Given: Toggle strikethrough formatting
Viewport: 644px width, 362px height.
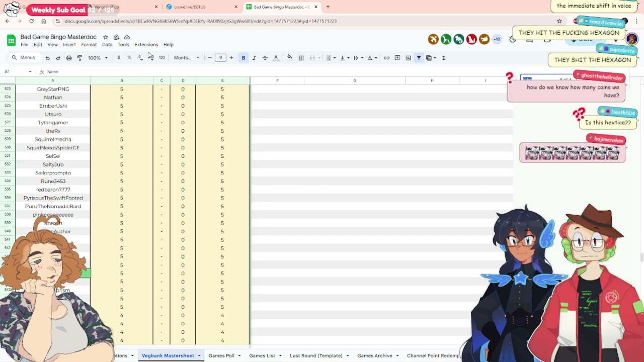Looking at the screenshot, I should click(265, 58).
